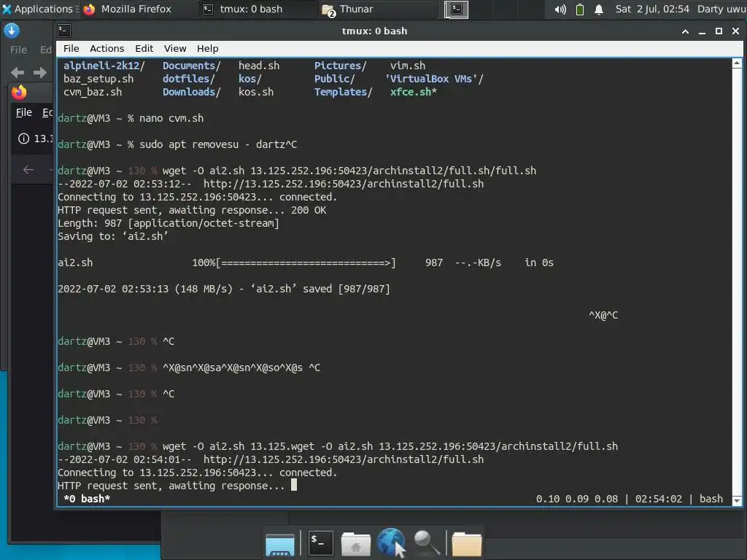
Task: Click the scrollbar up arrow in terminal
Action: [x=737, y=63]
